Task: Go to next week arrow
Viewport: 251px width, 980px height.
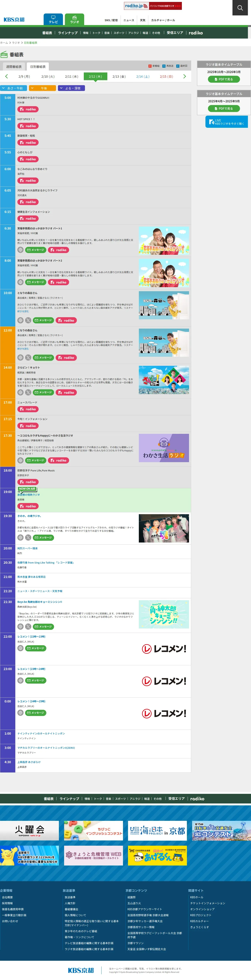Action: [185, 77]
